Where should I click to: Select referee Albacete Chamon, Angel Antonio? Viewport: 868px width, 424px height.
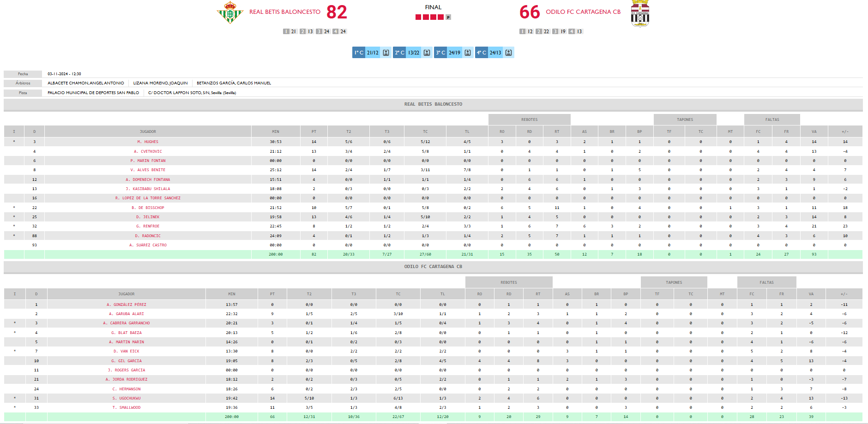pos(86,83)
